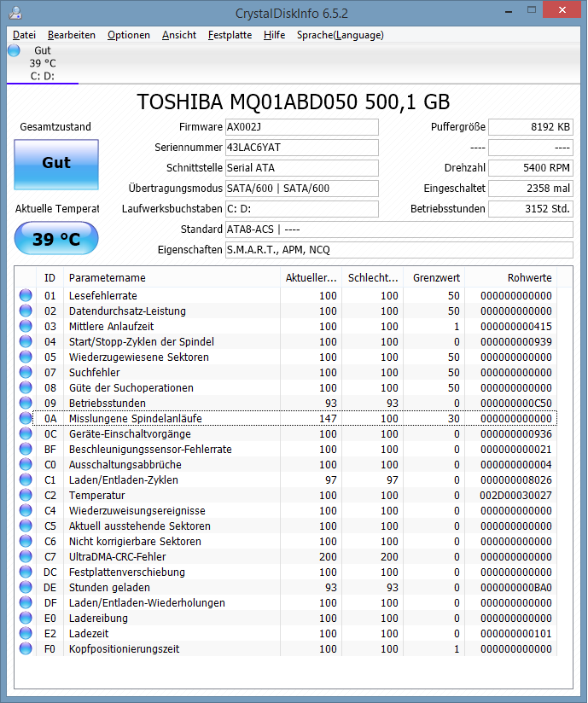Screen dimensions: 588x703
Task: Click status orb for Stunden geladen row
Action: coord(26,587)
